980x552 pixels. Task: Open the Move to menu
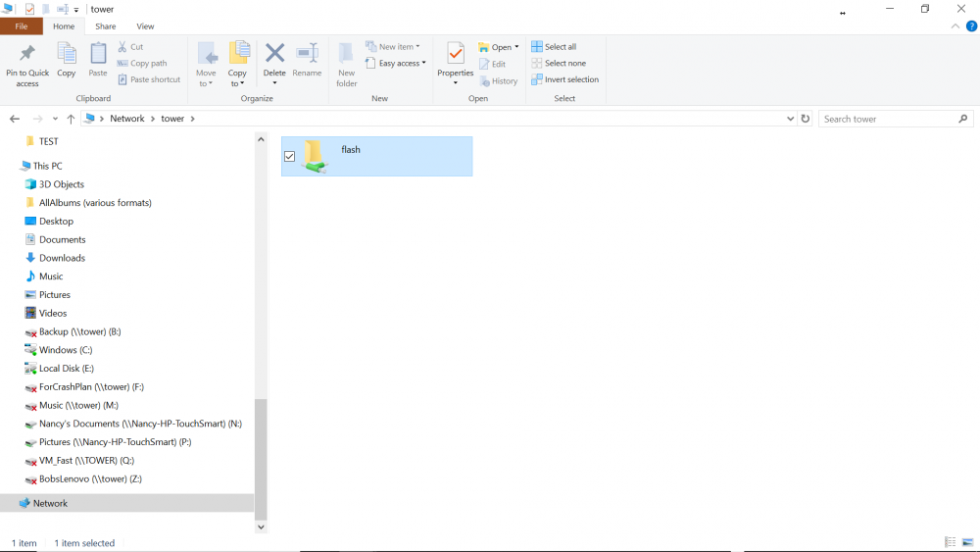tap(206, 65)
